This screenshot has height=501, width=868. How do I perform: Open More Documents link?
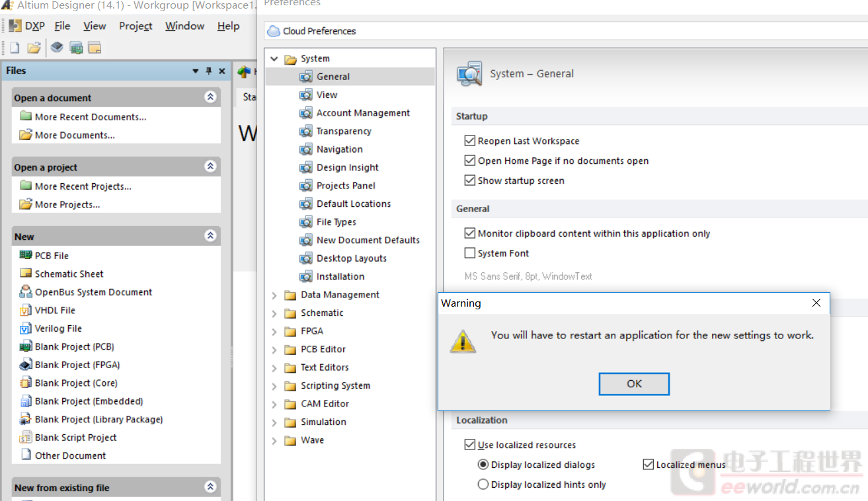pos(75,135)
